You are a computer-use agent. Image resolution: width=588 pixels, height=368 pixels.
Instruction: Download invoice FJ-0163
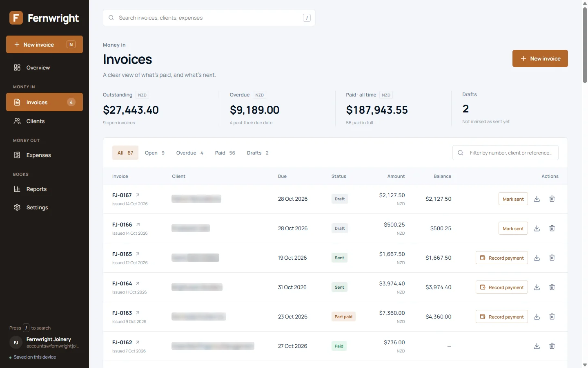(x=537, y=316)
